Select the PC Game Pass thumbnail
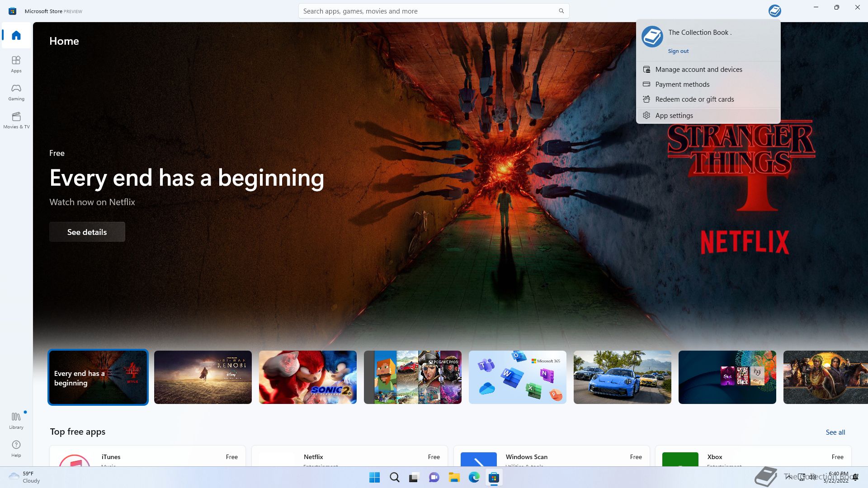The width and height of the screenshot is (868, 488). pyautogui.click(x=413, y=377)
